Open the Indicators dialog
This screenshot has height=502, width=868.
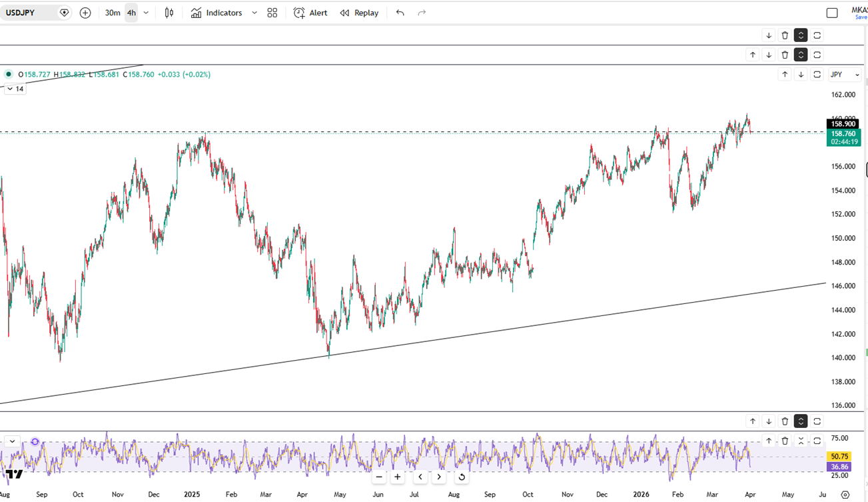217,13
